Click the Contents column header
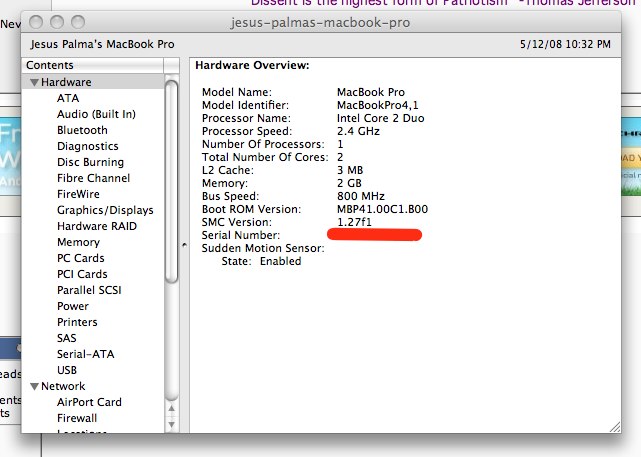 click(93, 65)
